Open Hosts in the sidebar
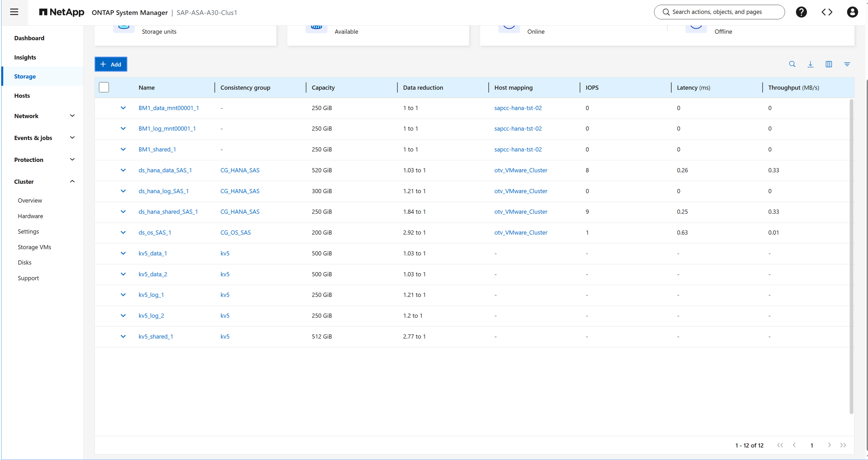 tap(22, 96)
